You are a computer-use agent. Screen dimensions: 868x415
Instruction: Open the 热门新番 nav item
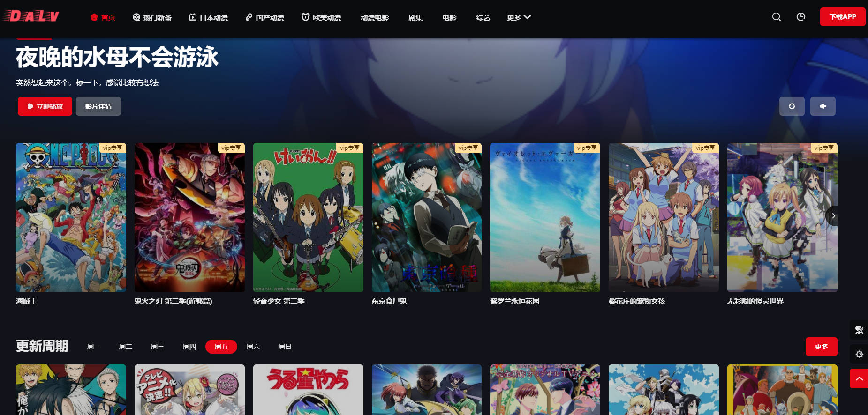click(x=152, y=17)
